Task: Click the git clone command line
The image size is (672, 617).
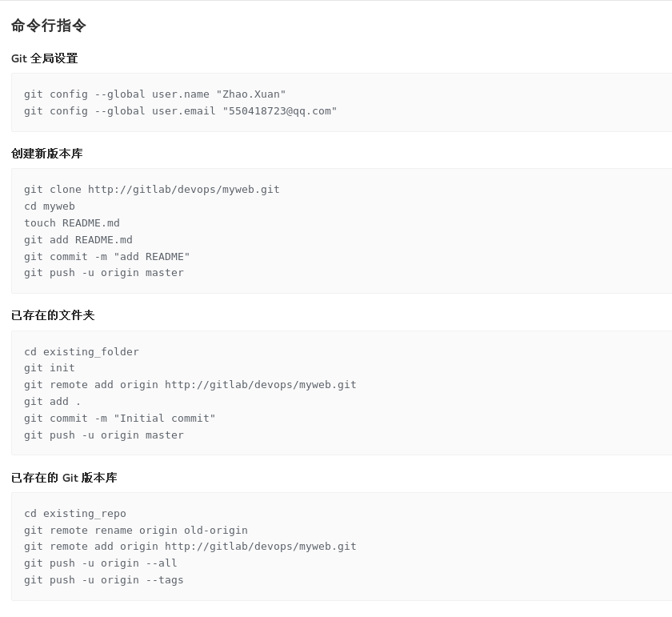Action: (x=151, y=190)
